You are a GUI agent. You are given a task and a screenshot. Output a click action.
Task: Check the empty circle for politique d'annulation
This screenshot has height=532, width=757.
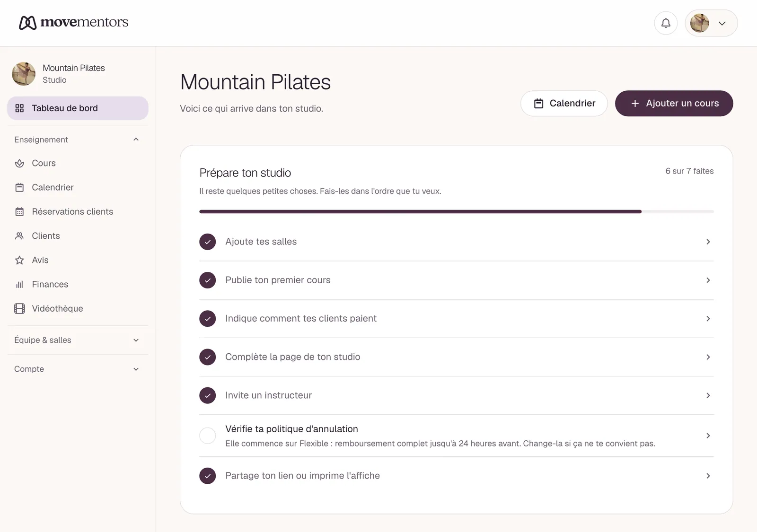click(x=208, y=436)
